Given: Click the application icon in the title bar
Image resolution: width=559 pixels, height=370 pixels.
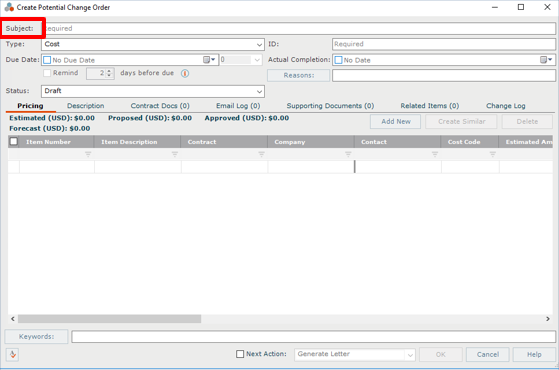Looking at the screenshot, I should tap(9, 7).
